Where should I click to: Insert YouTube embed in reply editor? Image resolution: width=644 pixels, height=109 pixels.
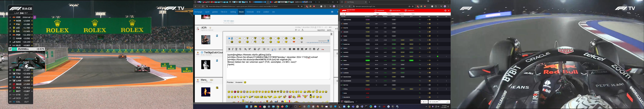tap(294, 49)
